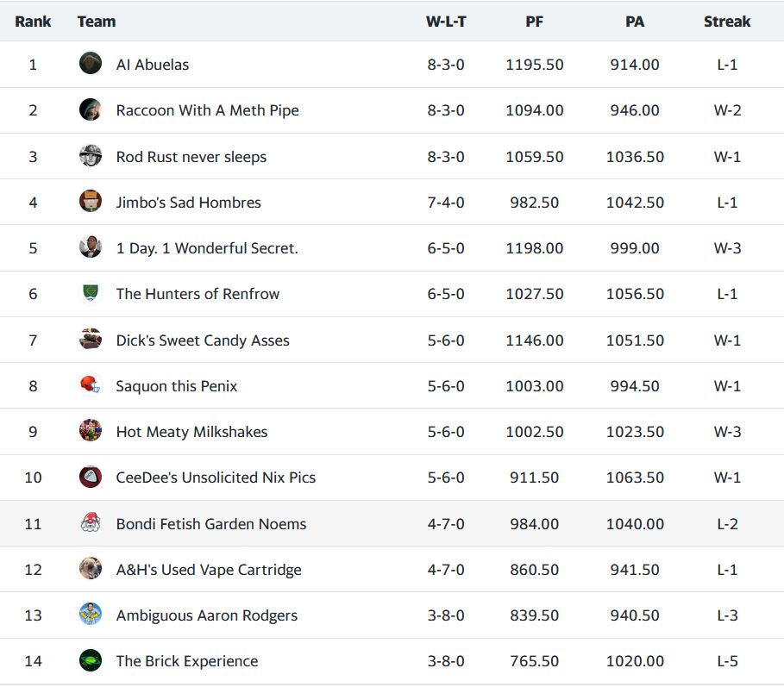Click Raccoon With A Meth Pipe avatar

pos(91,110)
